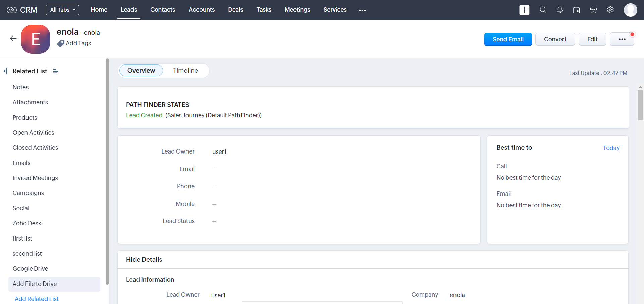This screenshot has height=304, width=644.
Task: Expand more navigation tabs ellipsis
Action: coord(362,10)
